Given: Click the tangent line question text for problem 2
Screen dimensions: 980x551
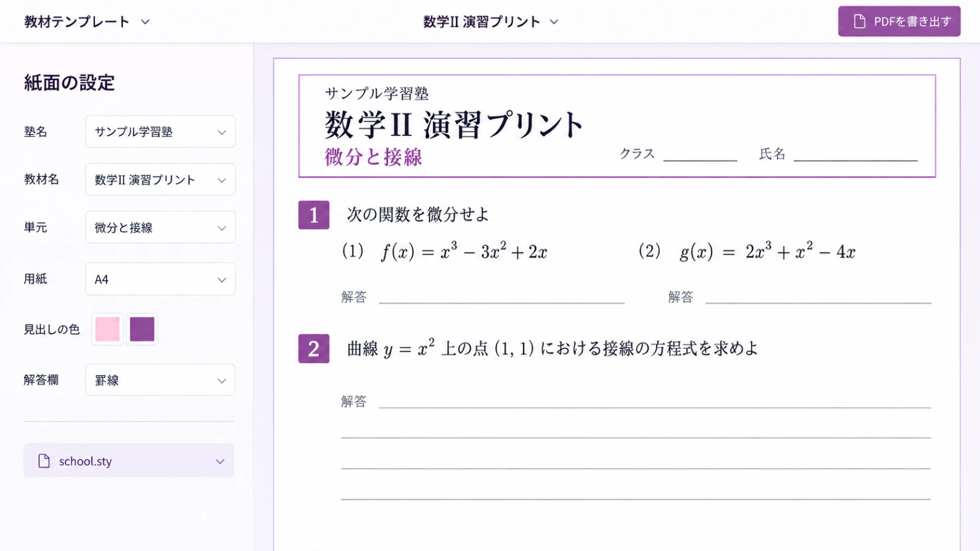Looking at the screenshot, I should 552,349.
